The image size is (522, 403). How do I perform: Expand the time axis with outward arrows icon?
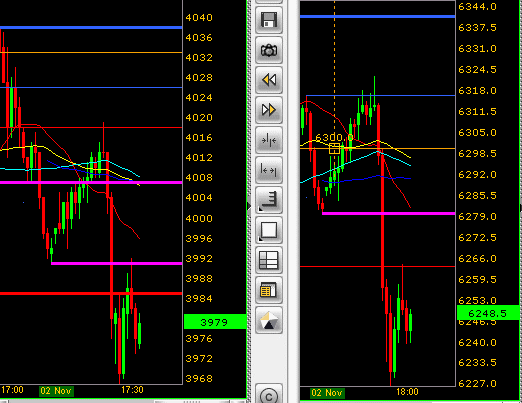(269, 170)
